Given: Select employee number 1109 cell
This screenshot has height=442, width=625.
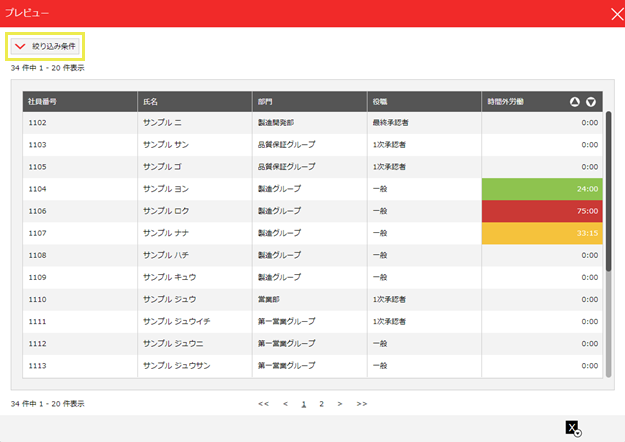Looking at the screenshot, I should pyautogui.click(x=80, y=277).
